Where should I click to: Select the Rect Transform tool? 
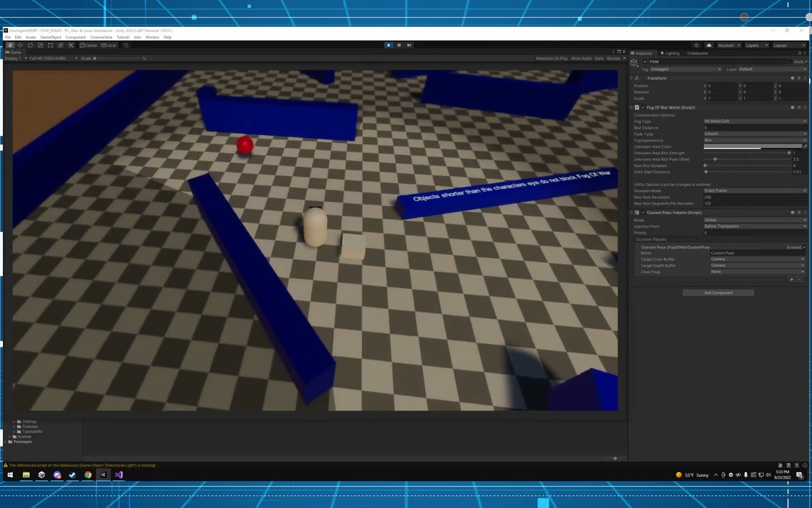pos(50,45)
